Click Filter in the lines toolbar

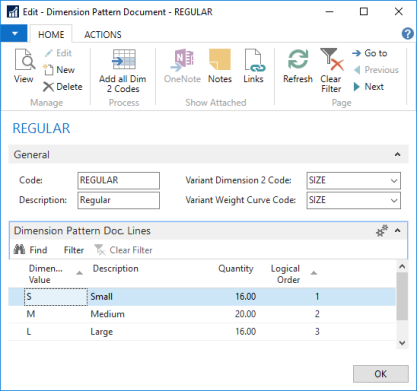pyautogui.click(x=74, y=250)
